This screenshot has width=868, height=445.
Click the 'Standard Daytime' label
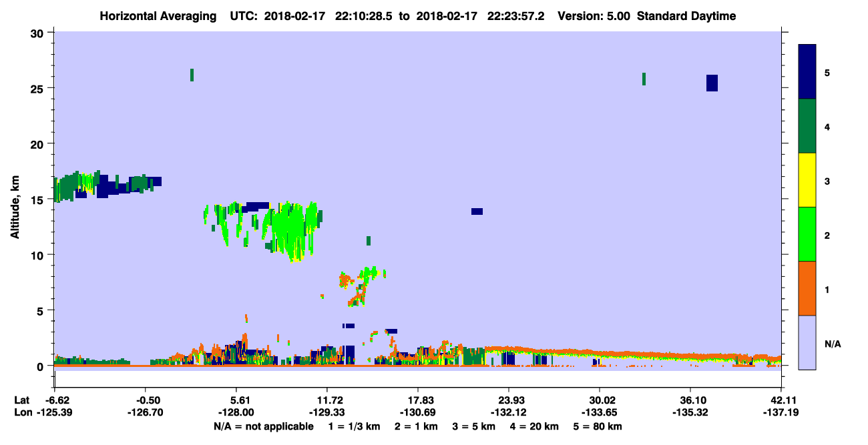686,16
